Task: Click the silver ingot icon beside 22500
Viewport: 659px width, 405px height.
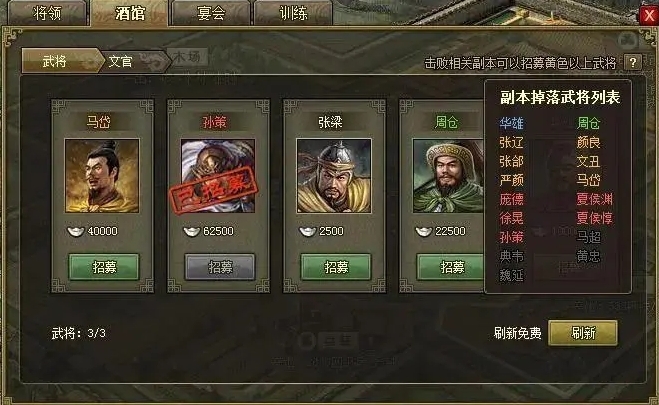Action: [x=424, y=231]
